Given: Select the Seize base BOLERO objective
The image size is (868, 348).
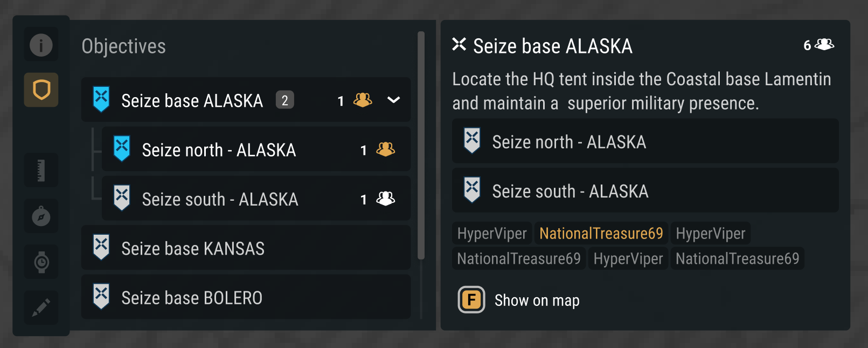Looking at the screenshot, I should [x=192, y=297].
